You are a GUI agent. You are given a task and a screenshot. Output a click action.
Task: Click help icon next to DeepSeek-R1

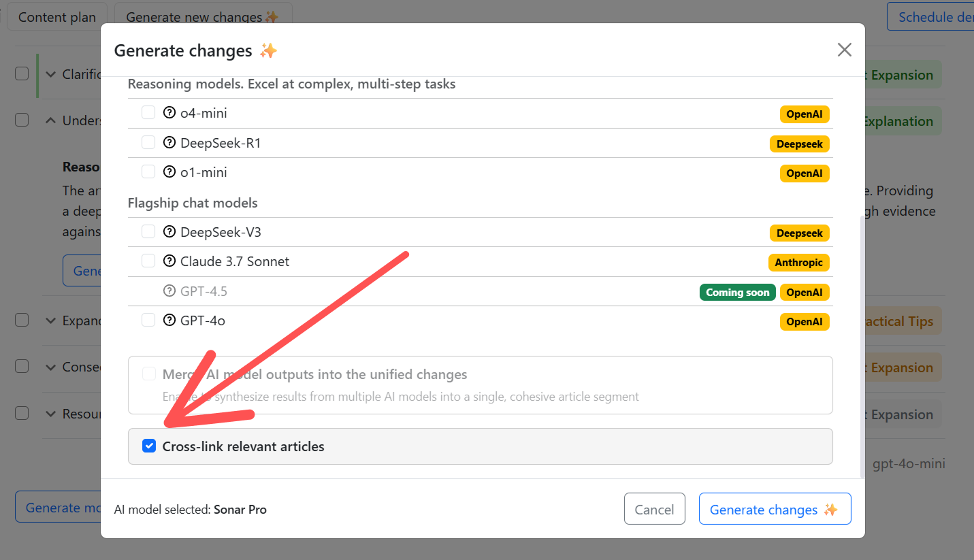click(x=169, y=143)
